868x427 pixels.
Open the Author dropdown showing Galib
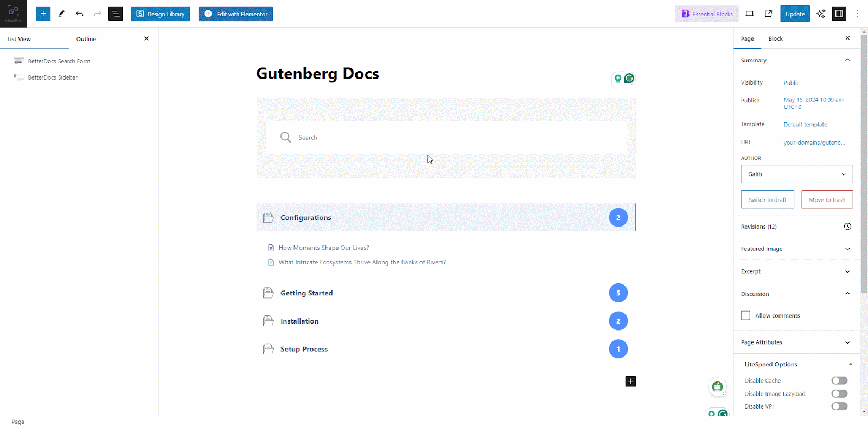[x=796, y=174]
